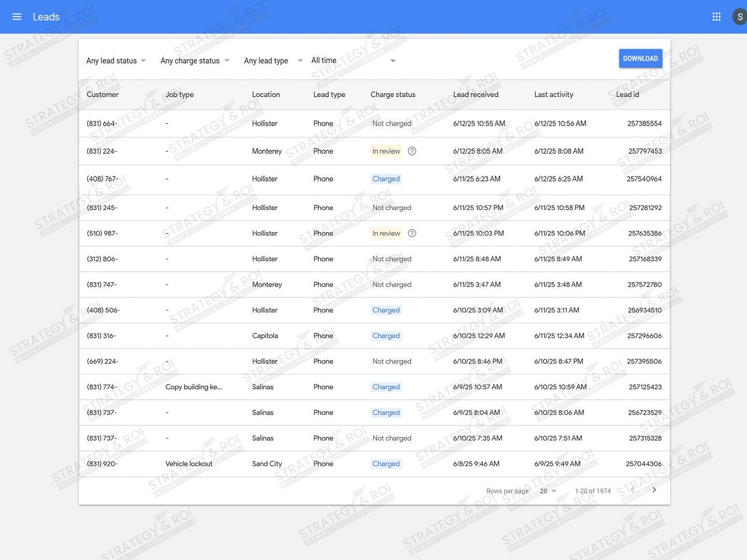This screenshot has height=560, width=747.
Task: Click help icon beside Monterey In review status
Action: 412,151
